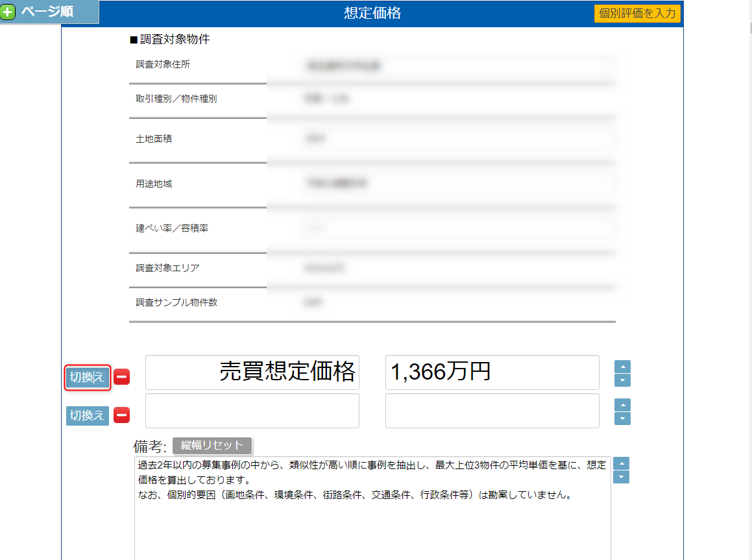Select the 1,366万円 price field

click(492, 372)
